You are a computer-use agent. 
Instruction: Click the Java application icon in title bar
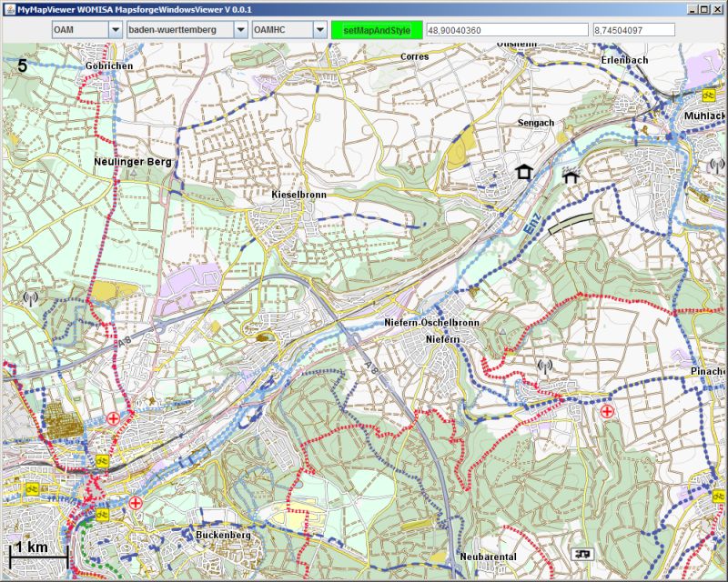[x=8, y=8]
